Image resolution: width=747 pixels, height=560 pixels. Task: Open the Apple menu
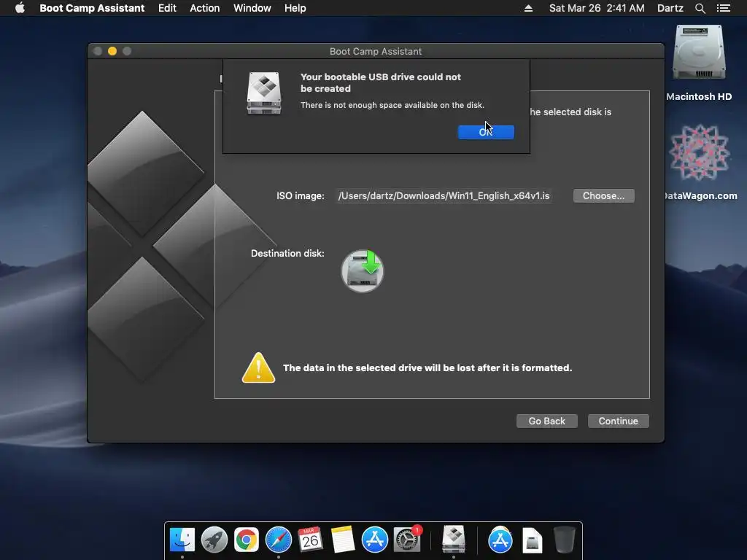tap(20, 8)
